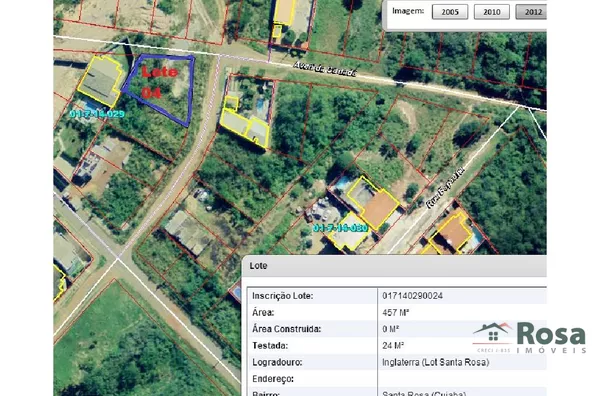600x396 pixels.
Task: Click the Avenida street name label
Action: (x=324, y=69)
